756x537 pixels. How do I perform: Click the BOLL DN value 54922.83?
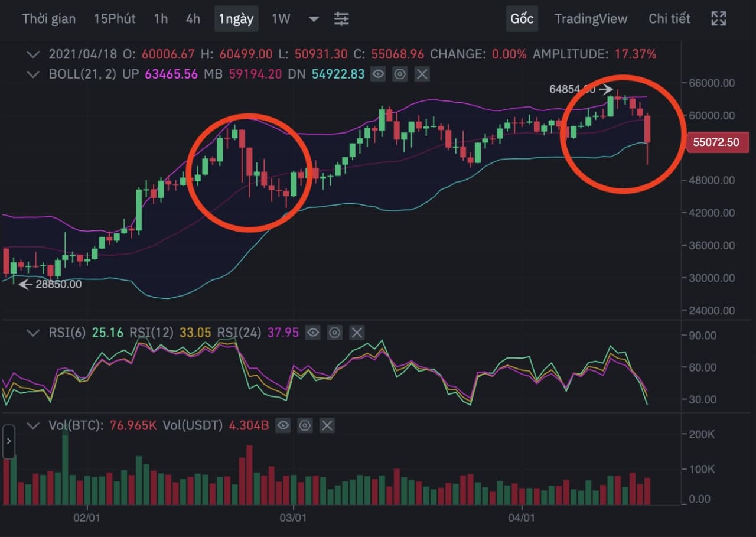pyautogui.click(x=338, y=74)
